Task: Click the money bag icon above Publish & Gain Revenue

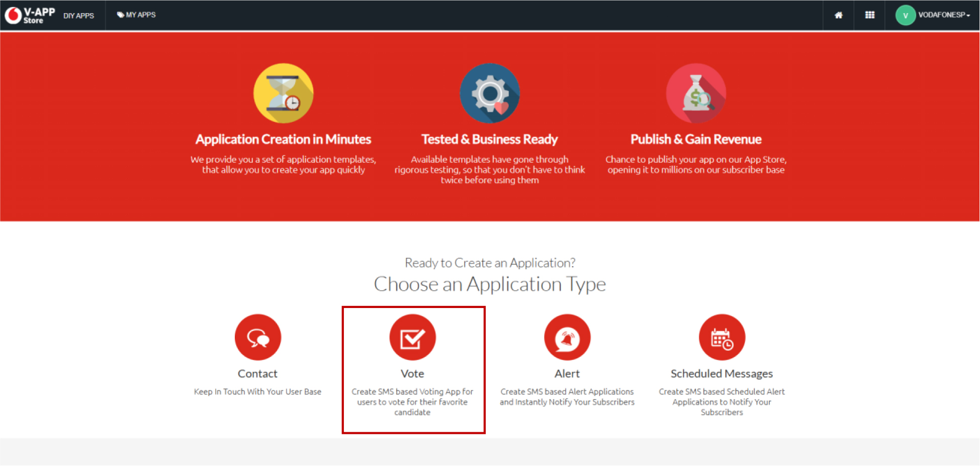Action: [x=696, y=93]
